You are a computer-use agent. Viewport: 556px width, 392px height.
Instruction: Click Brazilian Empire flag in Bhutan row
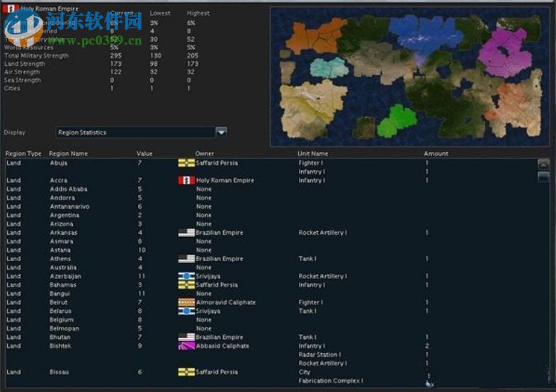click(186, 337)
